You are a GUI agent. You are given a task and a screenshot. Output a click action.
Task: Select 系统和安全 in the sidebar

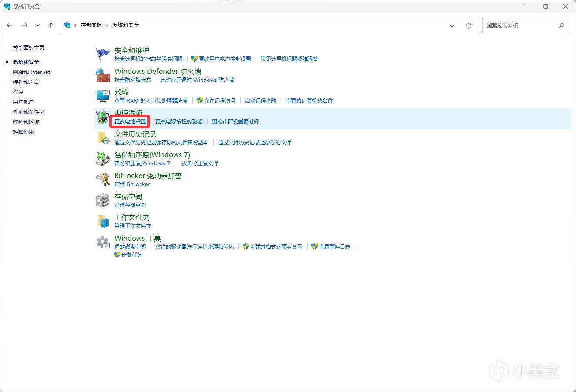[x=26, y=62]
